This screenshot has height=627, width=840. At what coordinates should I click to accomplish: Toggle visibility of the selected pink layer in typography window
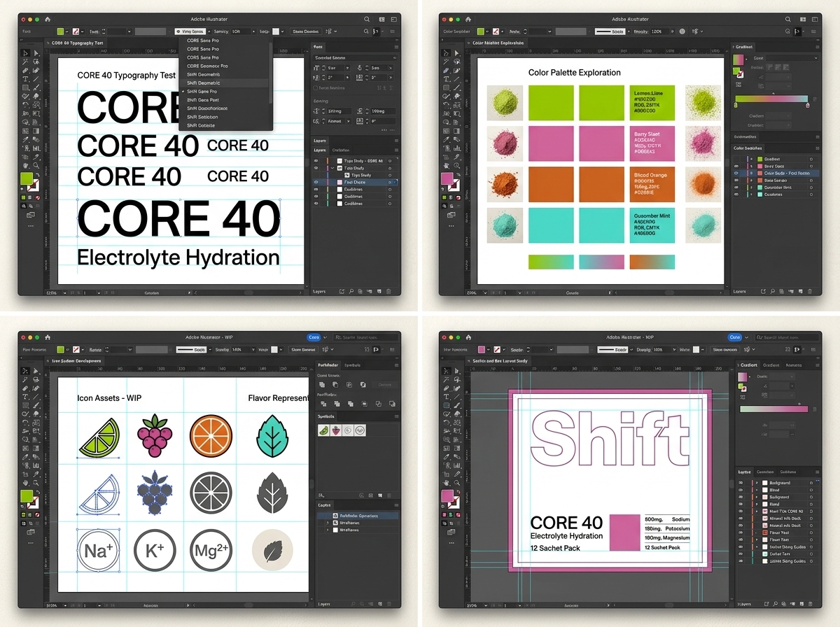pyautogui.click(x=316, y=182)
